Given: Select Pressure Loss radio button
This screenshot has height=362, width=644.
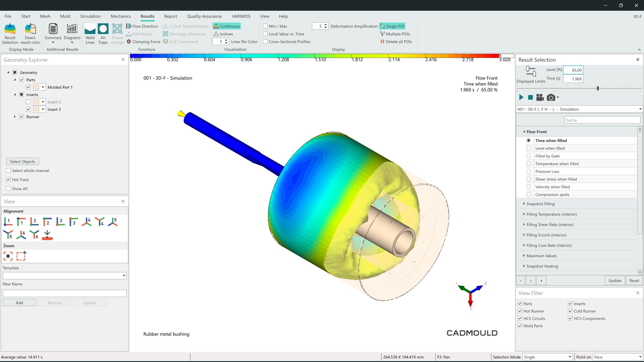Looking at the screenshot, I should 528,171.
